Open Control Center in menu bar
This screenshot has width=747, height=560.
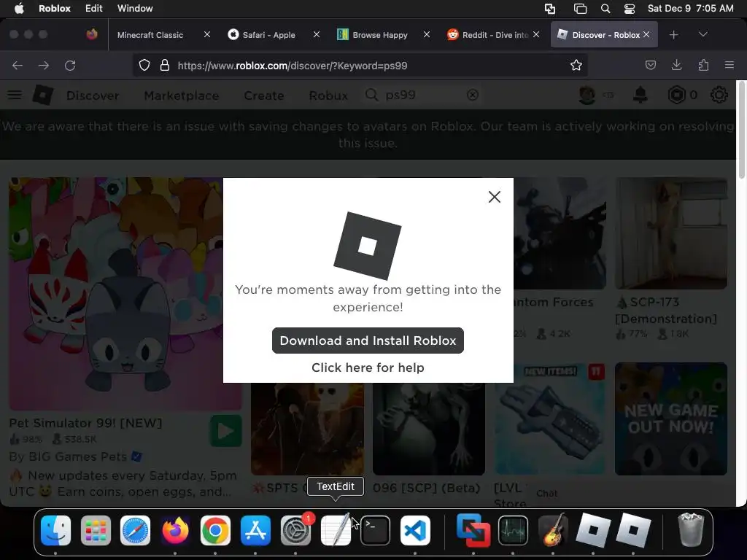tap(630, 9)
